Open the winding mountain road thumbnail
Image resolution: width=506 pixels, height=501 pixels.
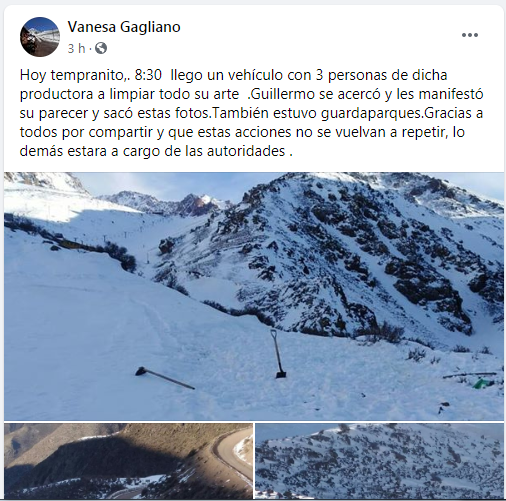128,461
